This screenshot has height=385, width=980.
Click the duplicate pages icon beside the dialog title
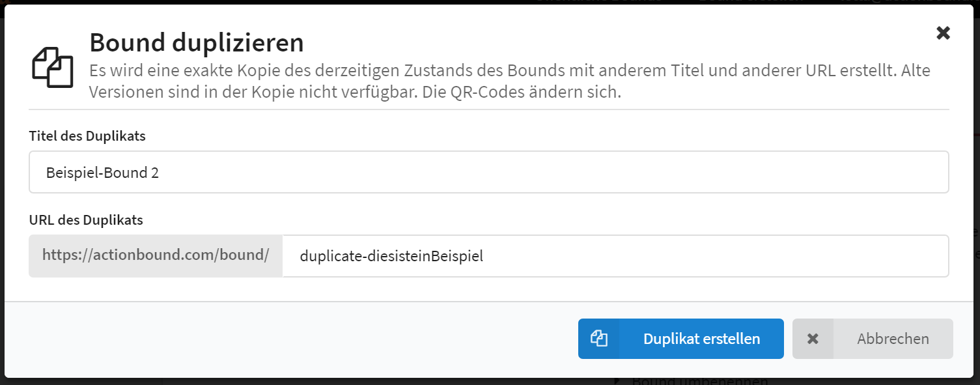53,67
